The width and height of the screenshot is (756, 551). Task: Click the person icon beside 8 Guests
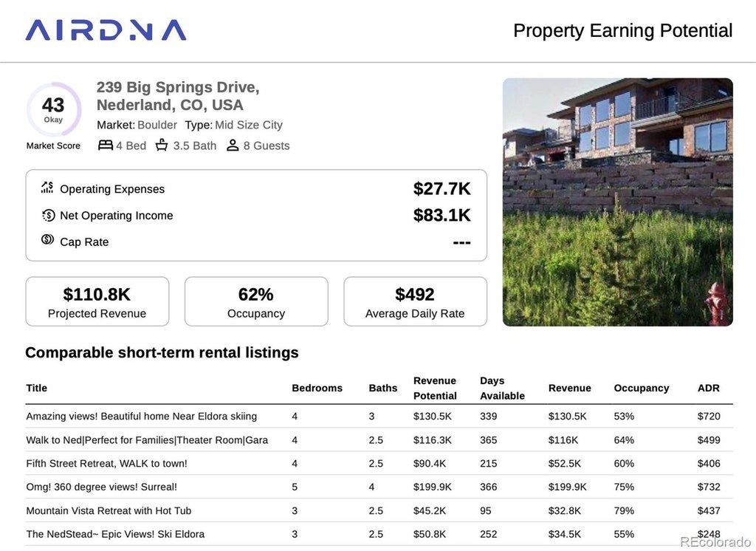[x=233, y=146]
